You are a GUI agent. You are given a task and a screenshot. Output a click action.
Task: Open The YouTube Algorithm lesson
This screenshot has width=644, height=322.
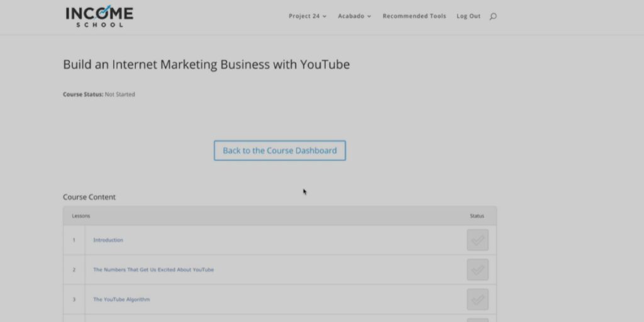[x=121, y=299]
